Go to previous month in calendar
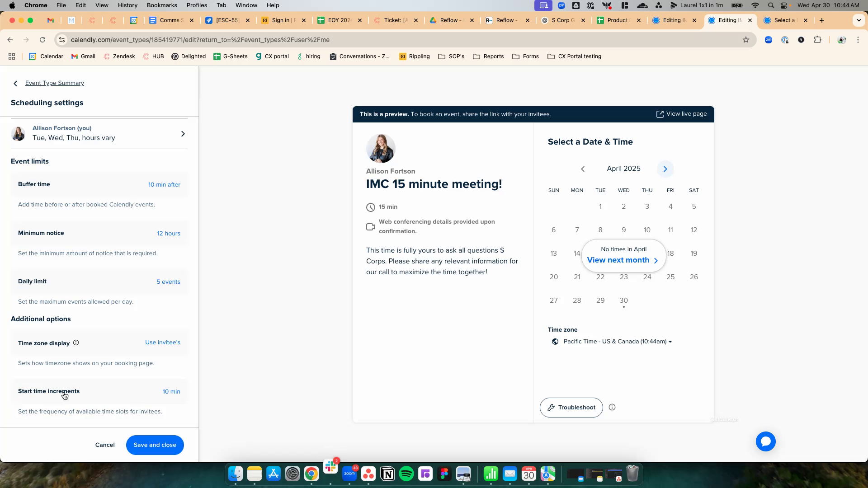This screenshot has height=488, width=868. [x=583, y=169]
